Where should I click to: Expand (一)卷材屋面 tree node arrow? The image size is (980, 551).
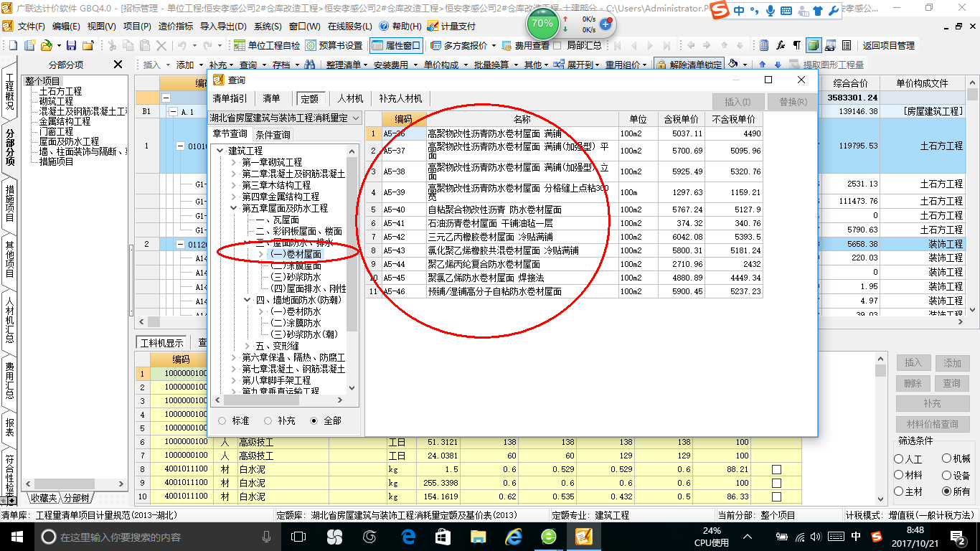coord(260,254)
